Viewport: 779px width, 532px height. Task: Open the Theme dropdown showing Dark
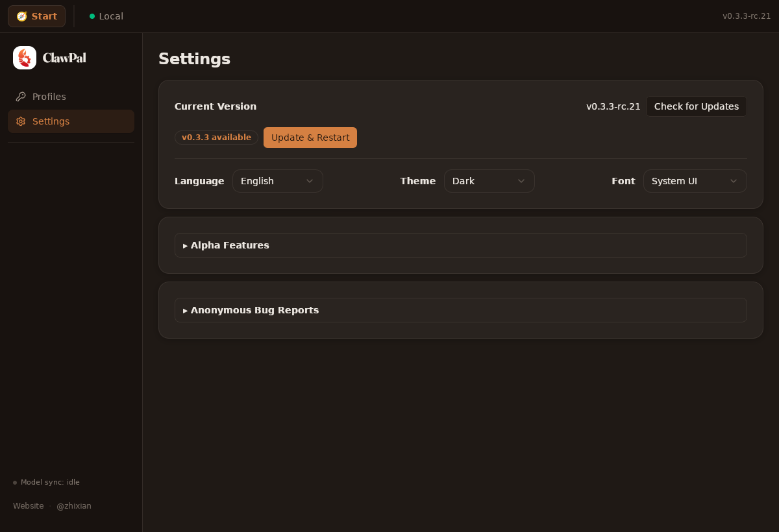(489, 181)
